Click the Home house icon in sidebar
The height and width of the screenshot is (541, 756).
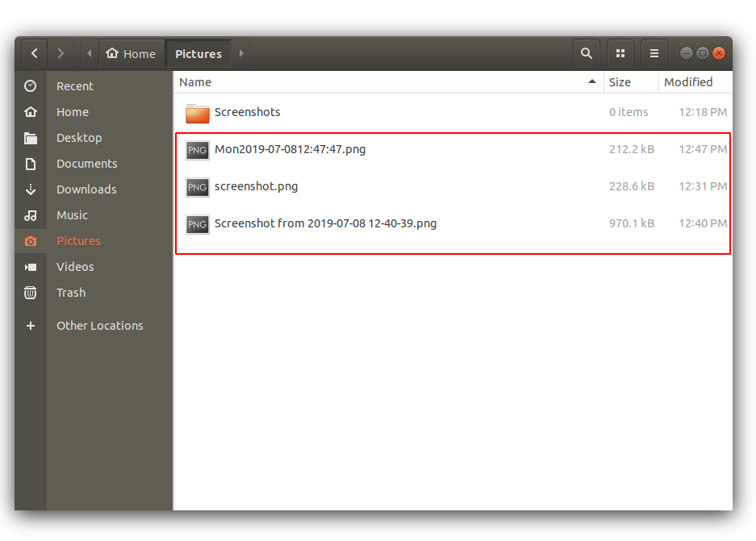tap(31, 112)
